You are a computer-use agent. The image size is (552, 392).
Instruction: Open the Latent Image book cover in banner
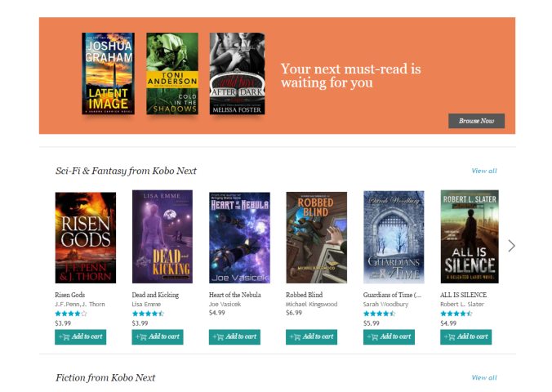coord(108,73)
